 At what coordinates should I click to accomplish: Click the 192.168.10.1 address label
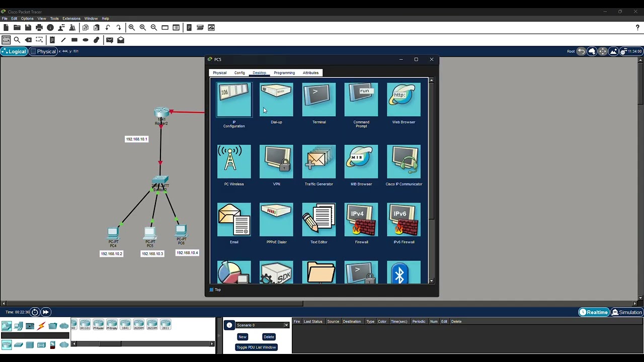click(136, 139)
